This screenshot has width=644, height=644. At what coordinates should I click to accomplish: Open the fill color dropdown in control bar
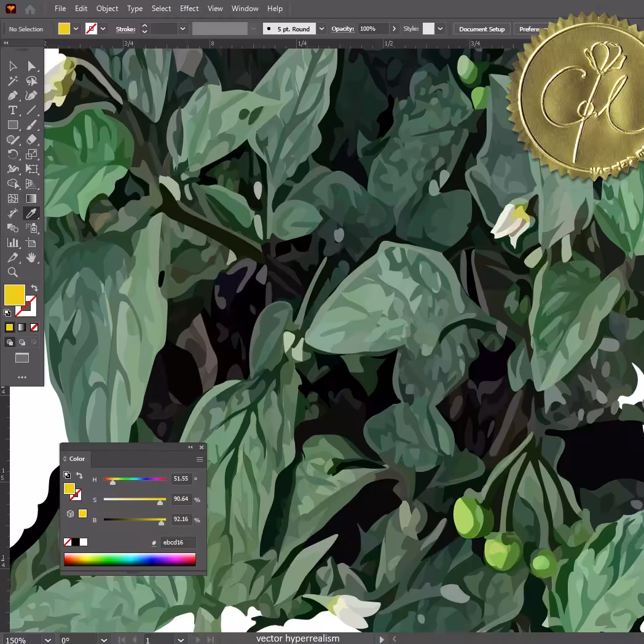[76, 29]
